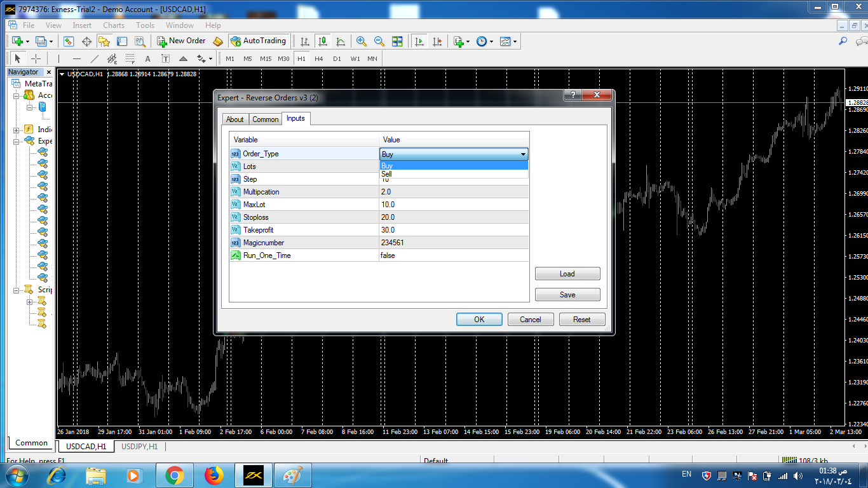Open the Insert menu
The height and width of the screenshot is (488, 868).
point(82,25)
